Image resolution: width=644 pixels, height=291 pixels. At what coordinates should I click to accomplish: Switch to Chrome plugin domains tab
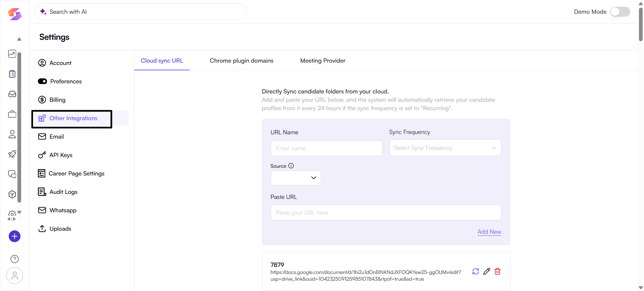241,61
